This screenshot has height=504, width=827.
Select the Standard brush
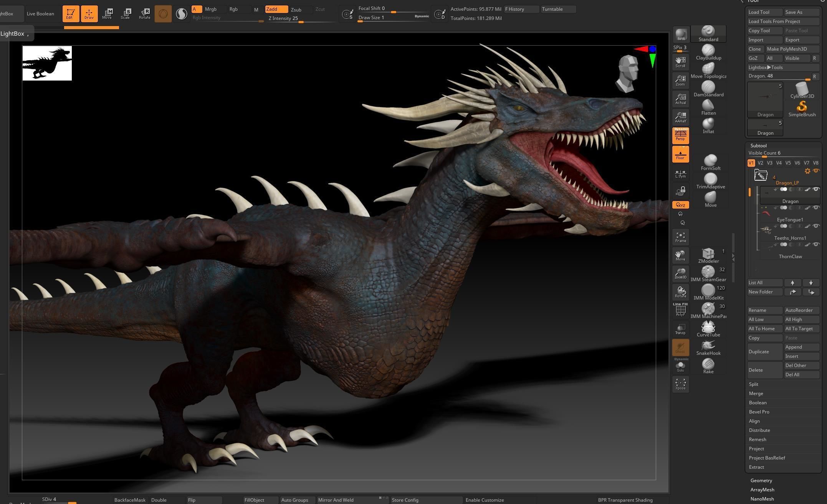708,34
